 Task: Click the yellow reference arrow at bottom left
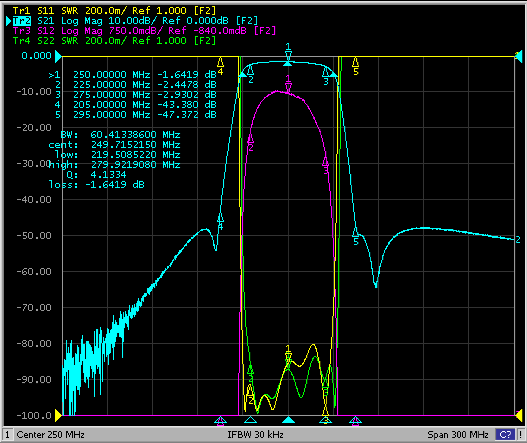pos(58,415)
